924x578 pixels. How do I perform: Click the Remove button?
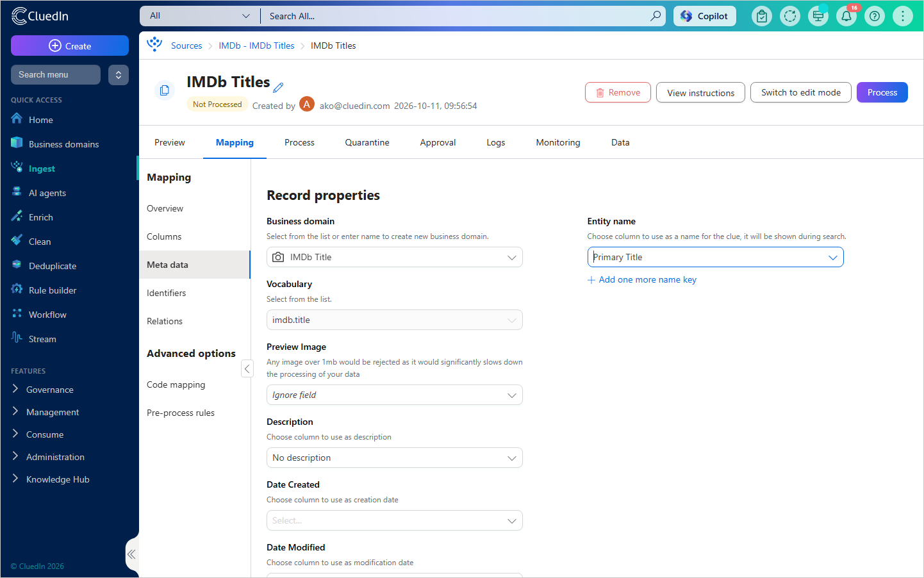tap(618, 92)
